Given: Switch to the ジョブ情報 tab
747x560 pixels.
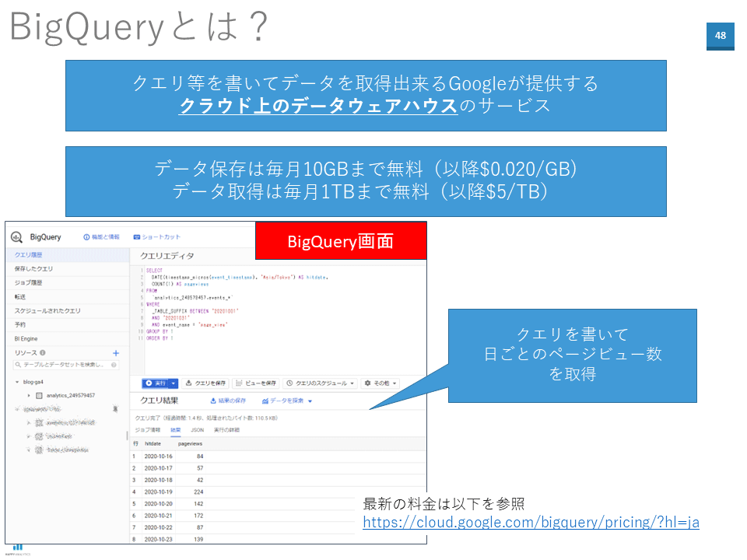Looking at the screenshot, I should click(x=147, y=430).
